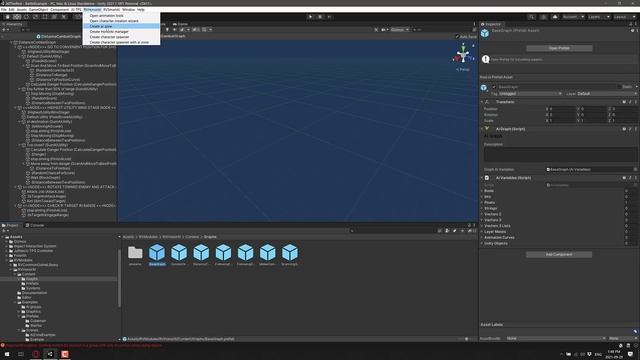
Task: Click the Position X input field
Action: click(x=561, y=109)
